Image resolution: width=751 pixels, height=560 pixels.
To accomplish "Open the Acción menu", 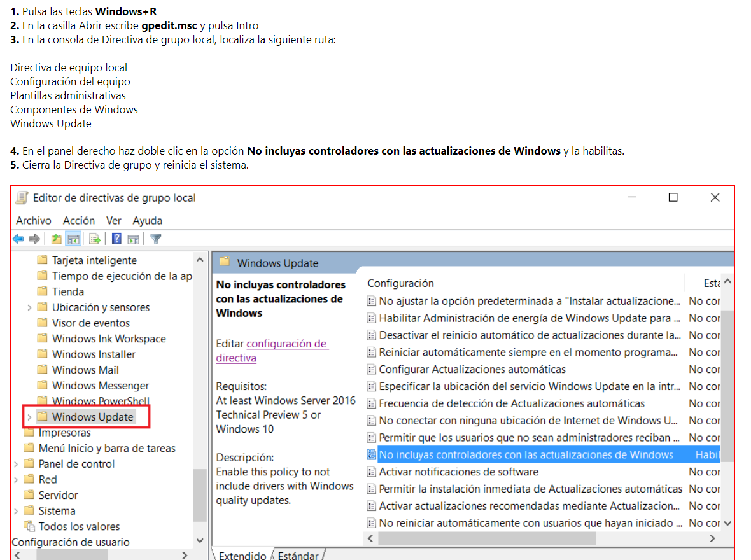I will [x=79, y=220].
